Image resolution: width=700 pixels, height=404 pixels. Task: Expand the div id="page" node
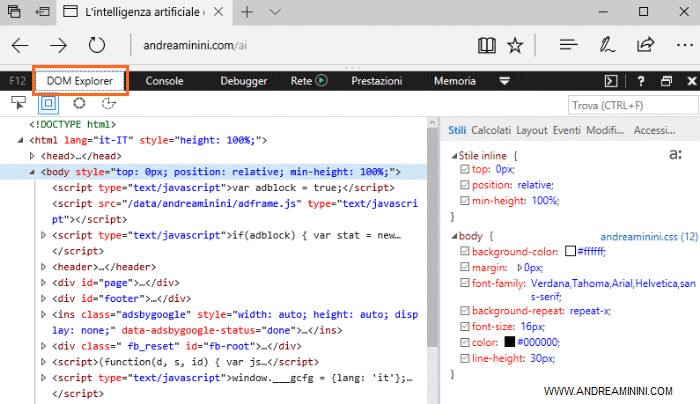click(43, 283)
